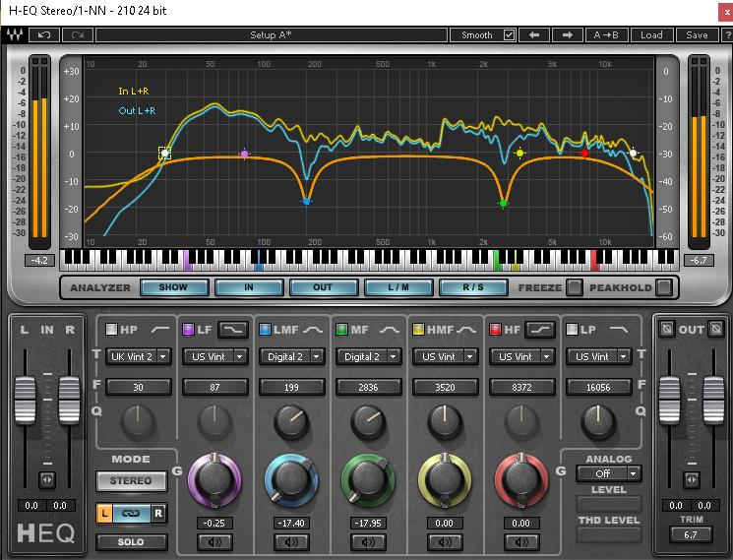Solo-listen the LF band speaker icon
The width and height of the screenshot is (733, 560).
pyautogui.click(x=214, y=542)
